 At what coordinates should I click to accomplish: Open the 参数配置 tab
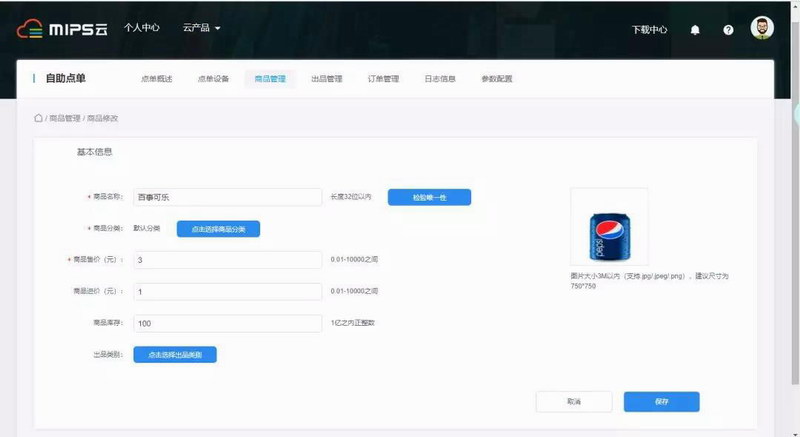pyautogui.click(x=497, y=79)
